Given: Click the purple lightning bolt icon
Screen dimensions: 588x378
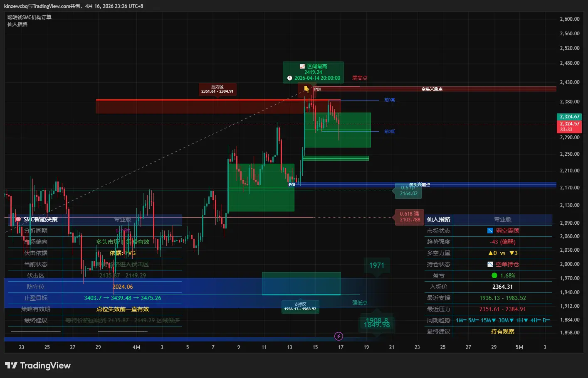Looking at the screenshot, I should click(339, 336).
